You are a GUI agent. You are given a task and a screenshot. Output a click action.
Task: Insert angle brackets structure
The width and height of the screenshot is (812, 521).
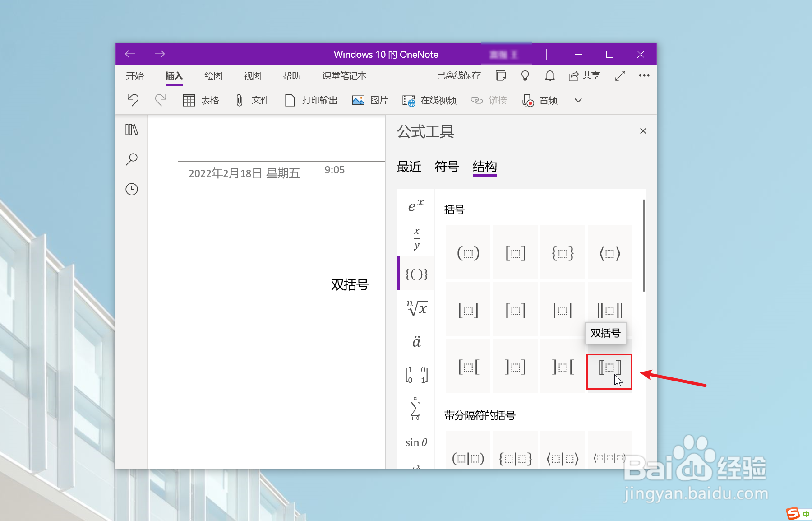pos(610,252)
